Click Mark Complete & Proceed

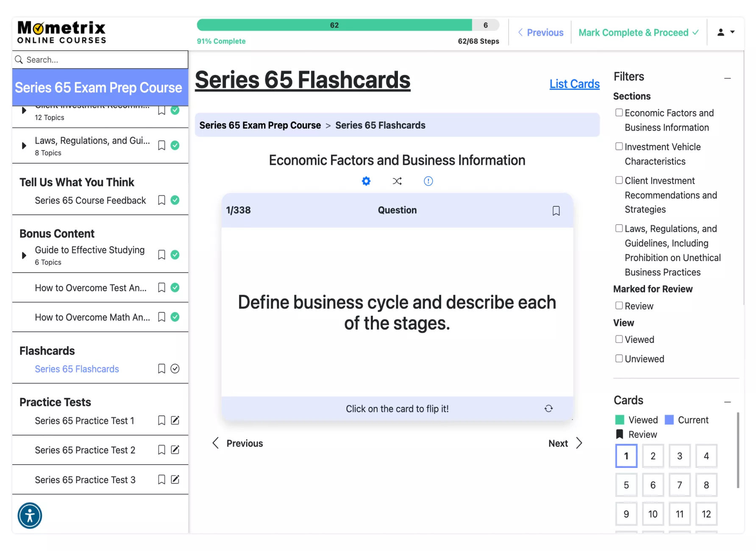pyautogui.click(x=638, y=33)
